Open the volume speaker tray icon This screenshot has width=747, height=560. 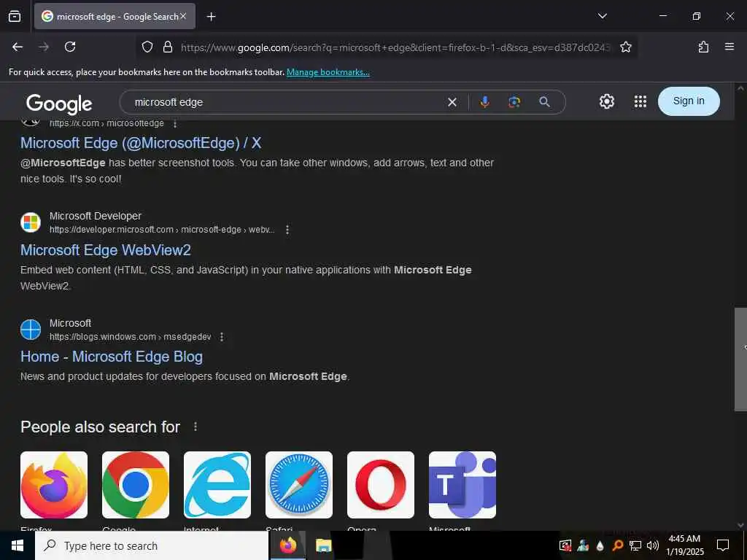coord(653,545)
